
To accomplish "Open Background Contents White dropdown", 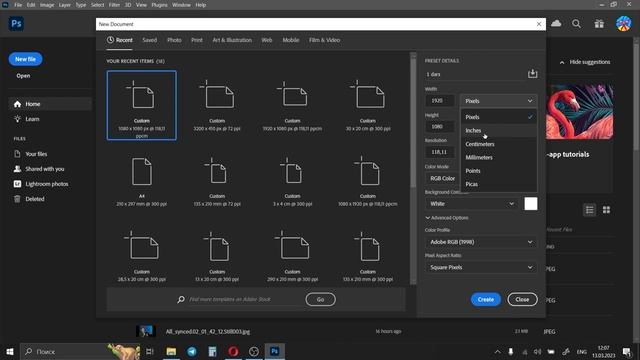I will pyautogui.click(x=472, y=204).
